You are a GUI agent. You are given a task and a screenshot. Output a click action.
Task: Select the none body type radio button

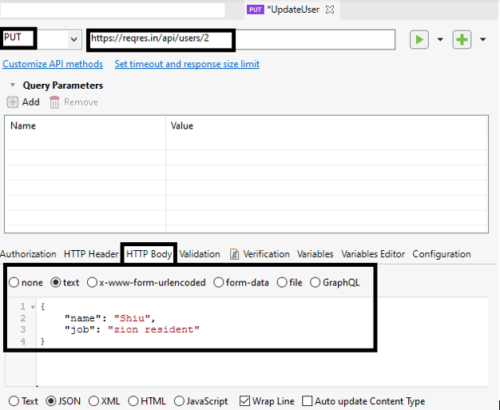pos(14,282)
